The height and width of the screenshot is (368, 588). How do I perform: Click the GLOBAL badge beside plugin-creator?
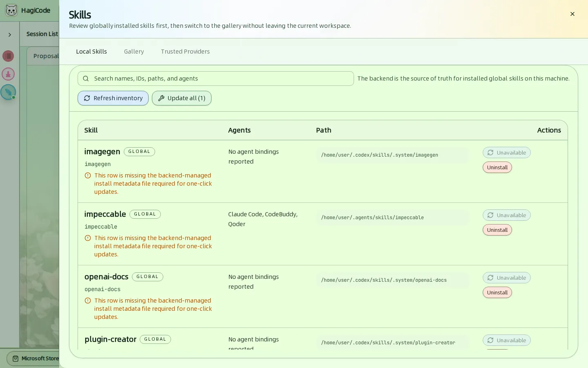click(x=155, y=339)
